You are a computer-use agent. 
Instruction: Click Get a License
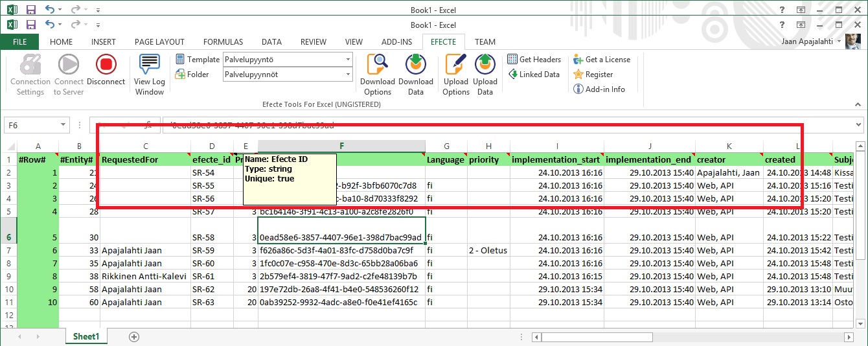pos(602,60)
